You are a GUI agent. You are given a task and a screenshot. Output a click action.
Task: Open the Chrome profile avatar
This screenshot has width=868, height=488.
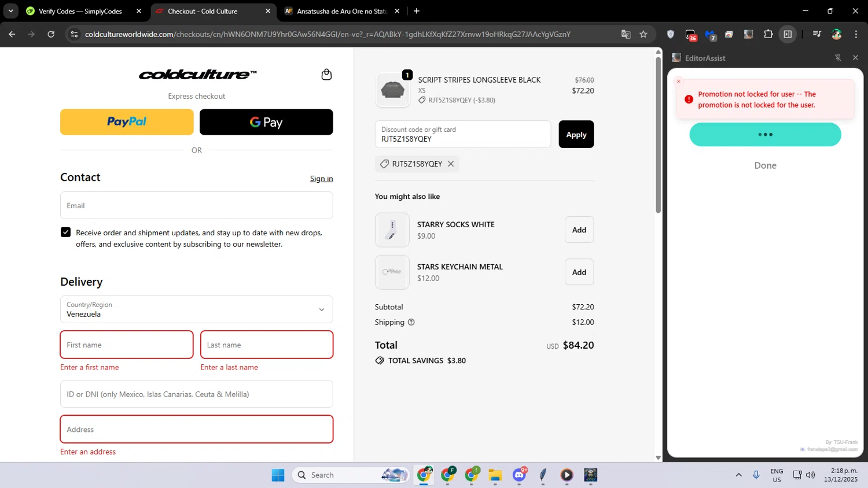837,34
